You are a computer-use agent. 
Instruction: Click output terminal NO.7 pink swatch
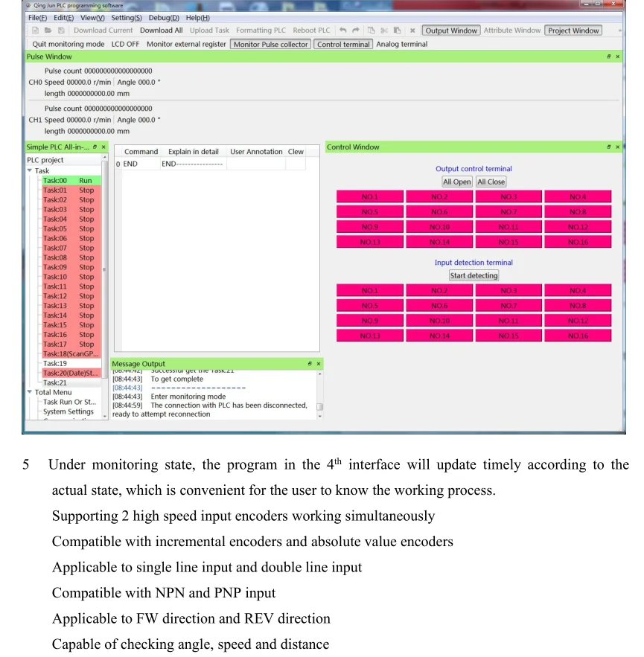point(508,211)
